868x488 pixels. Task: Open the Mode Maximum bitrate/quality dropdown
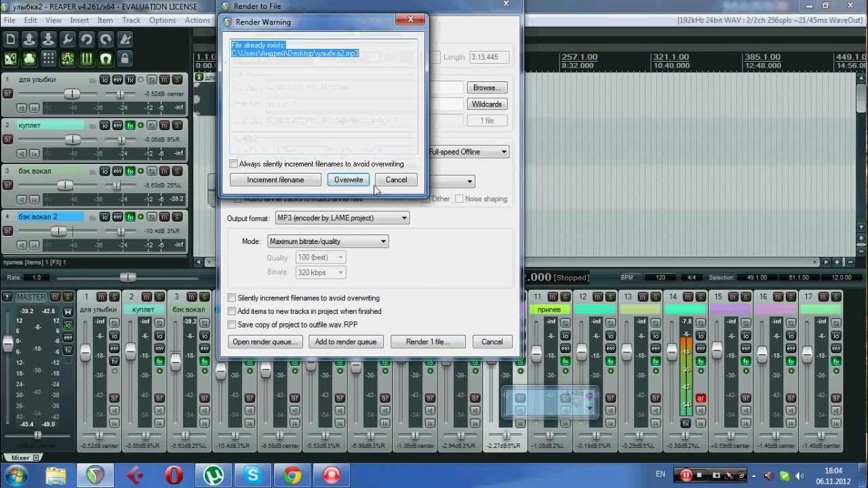pyautogui.click(x=328, y=241)
